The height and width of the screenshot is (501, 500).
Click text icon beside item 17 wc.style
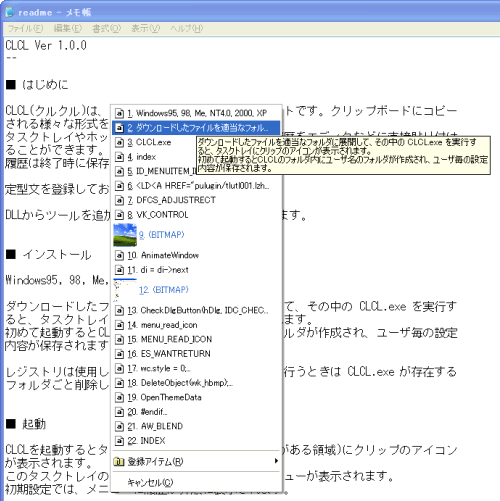pyautogui.click(x=119, y=368)
